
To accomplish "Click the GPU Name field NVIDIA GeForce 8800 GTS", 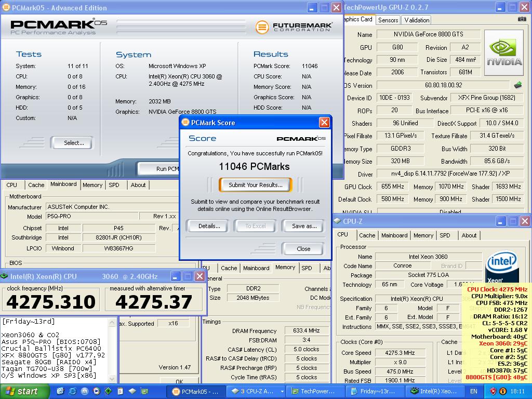I will coord(428,34).
